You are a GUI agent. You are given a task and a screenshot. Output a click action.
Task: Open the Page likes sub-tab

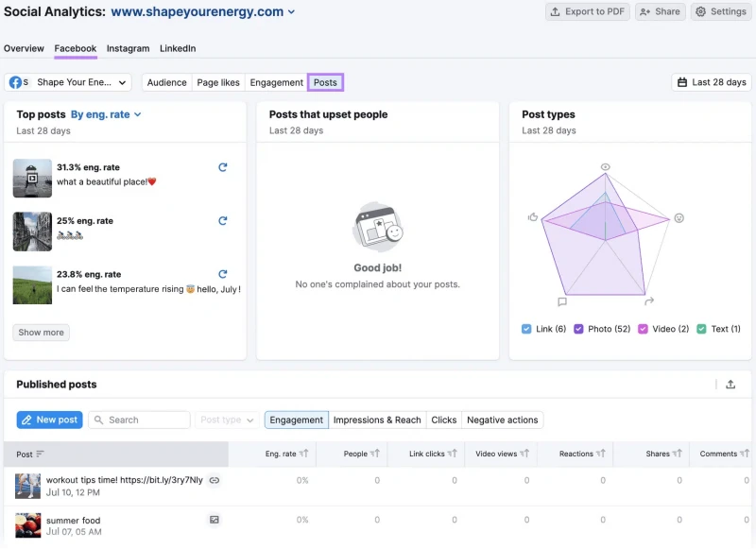218,82
